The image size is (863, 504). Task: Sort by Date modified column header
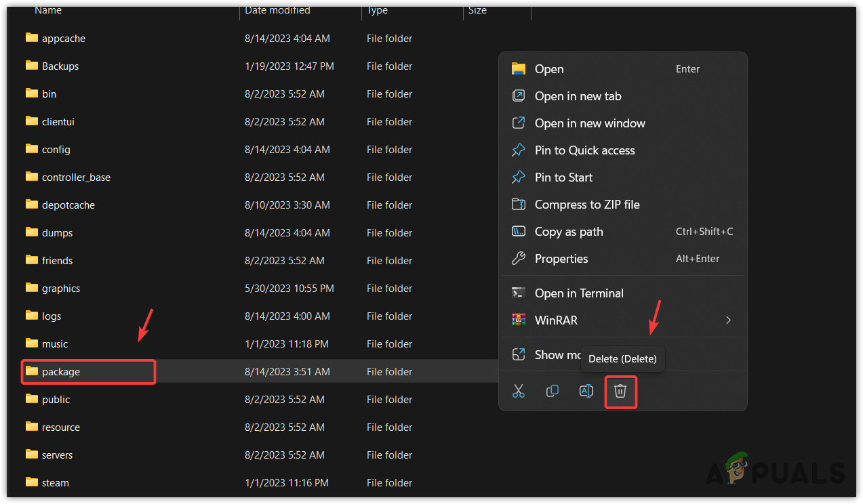(277, 10)
